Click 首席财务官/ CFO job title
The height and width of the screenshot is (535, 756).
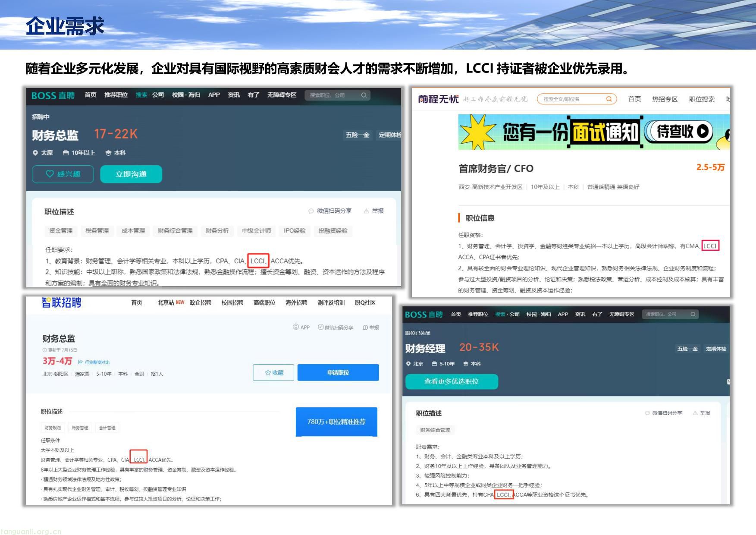tap(496, 168)
